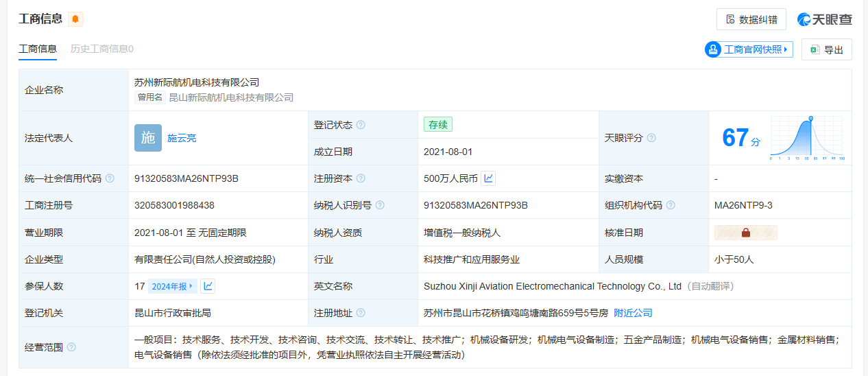This screenshot has width=868, height=376.
Task: Click the help icon next to 统一社会信用代码
Action: pyautogui.click(x=110, y=178)
